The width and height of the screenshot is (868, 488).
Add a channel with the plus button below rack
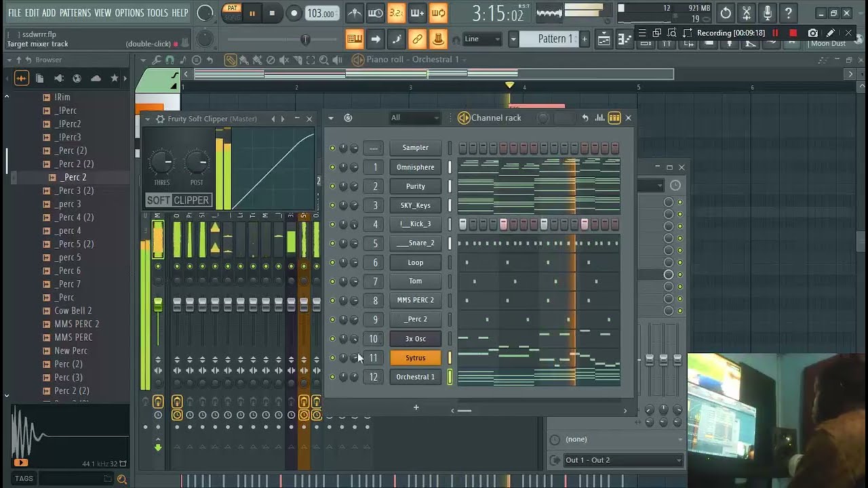[416, 407]
